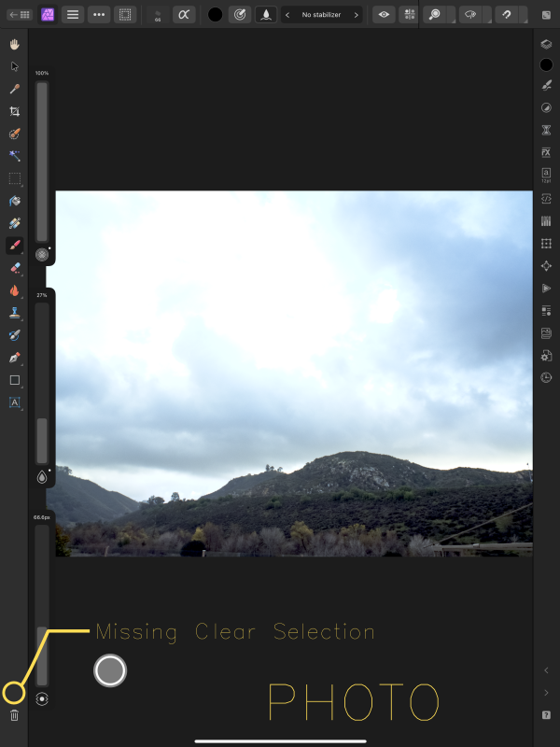Screen dimensions: 560x747
Task: Go back to the home gallery
Action: (x=20, y=15)
